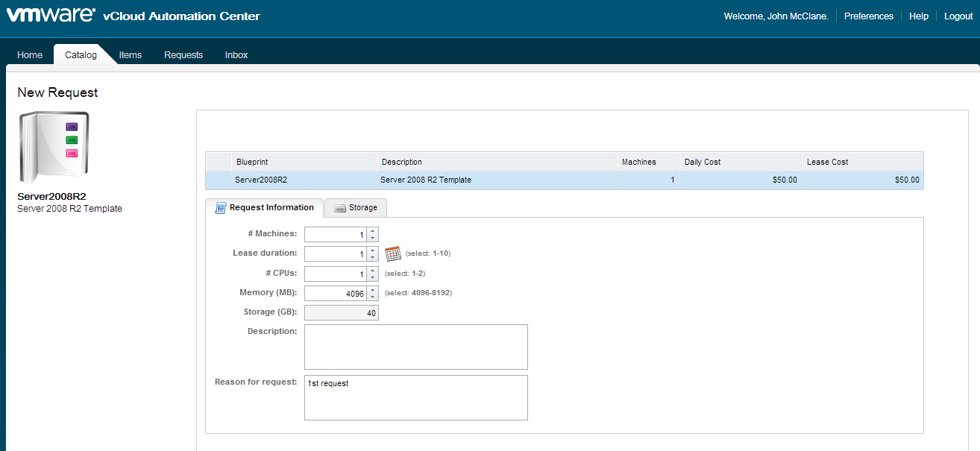Open the lease duration calendar icon
The width and height of the screenshot is (980, 451).
[x=393, y=253]
